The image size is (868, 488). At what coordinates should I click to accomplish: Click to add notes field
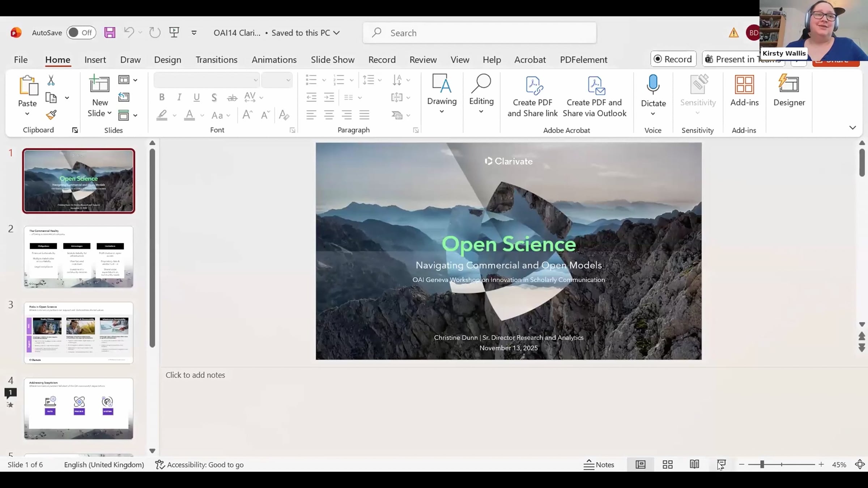[x=195, y=375]
